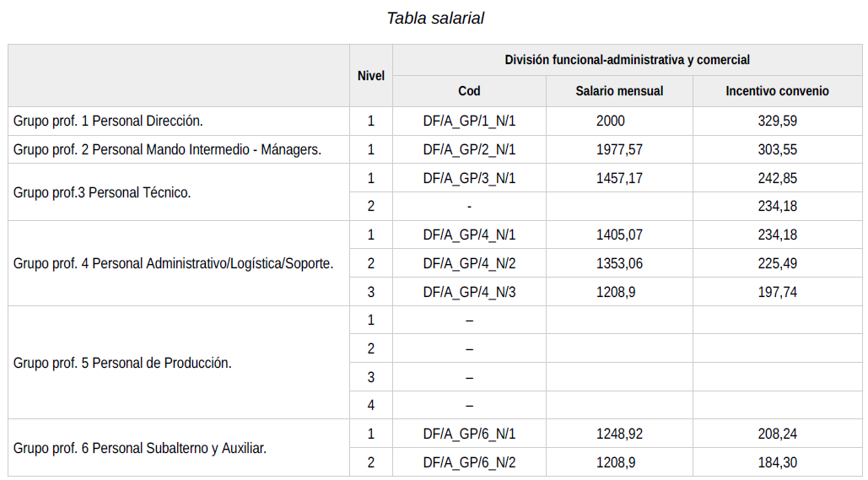Click the code DF/A_GP/1_N/1

click(x=469, y=121)
